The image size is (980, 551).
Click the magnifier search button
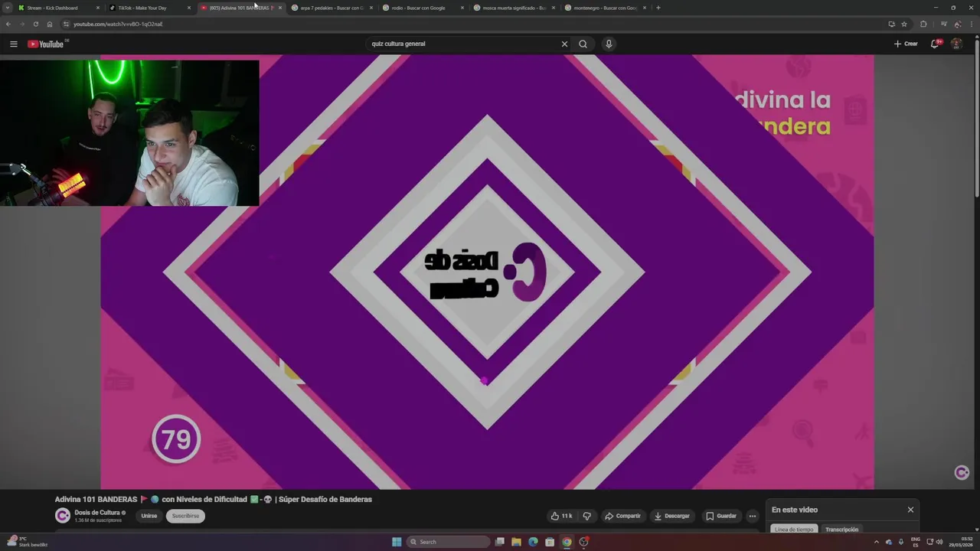[x=583, y=44]
